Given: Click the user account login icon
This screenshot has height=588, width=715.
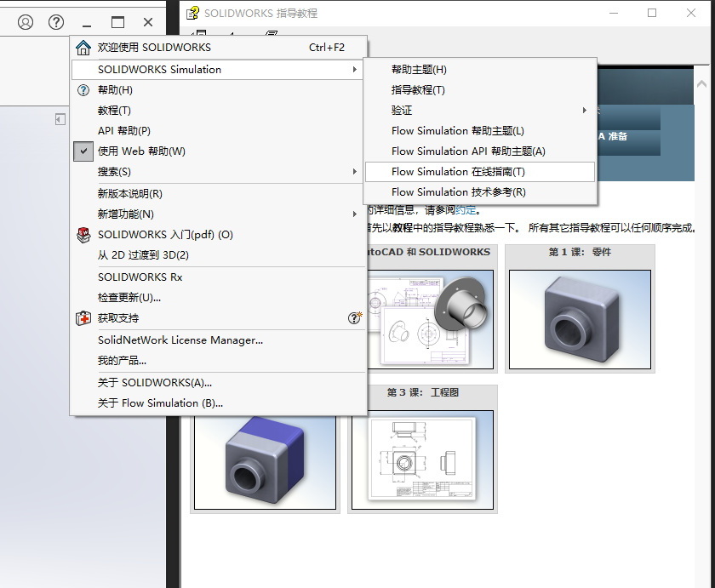Looking at the screenshot, I should 26,22.
